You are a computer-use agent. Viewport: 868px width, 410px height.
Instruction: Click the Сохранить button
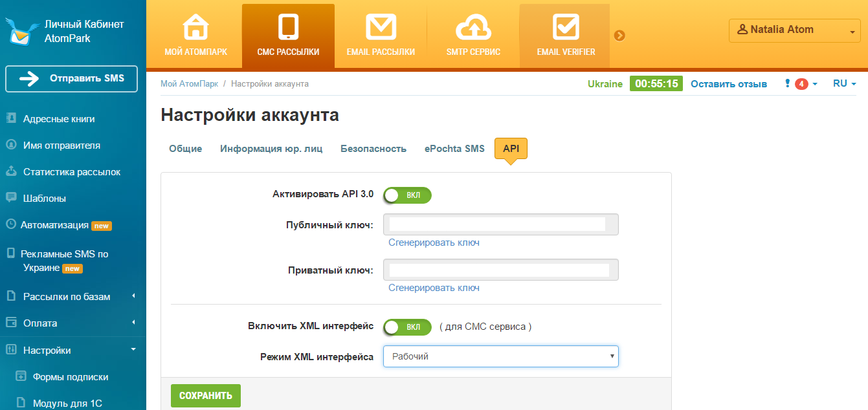click(206, 396)
